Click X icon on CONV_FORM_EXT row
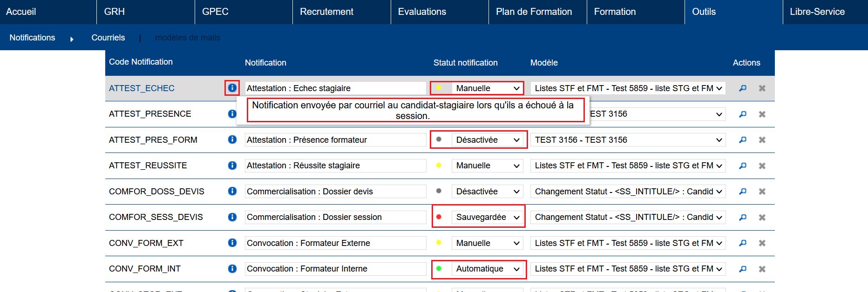The width and height of the screenshot is (868, 292). (762, 243)
